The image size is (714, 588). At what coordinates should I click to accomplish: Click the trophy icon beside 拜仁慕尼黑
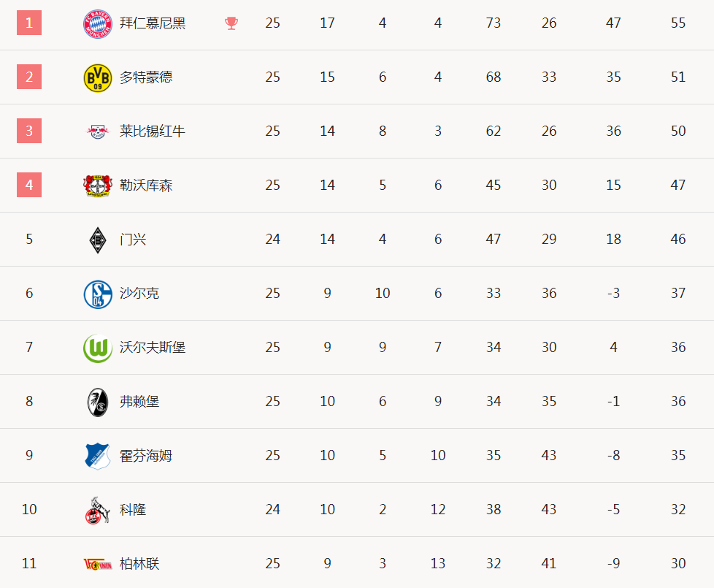[x=231, y=23]
